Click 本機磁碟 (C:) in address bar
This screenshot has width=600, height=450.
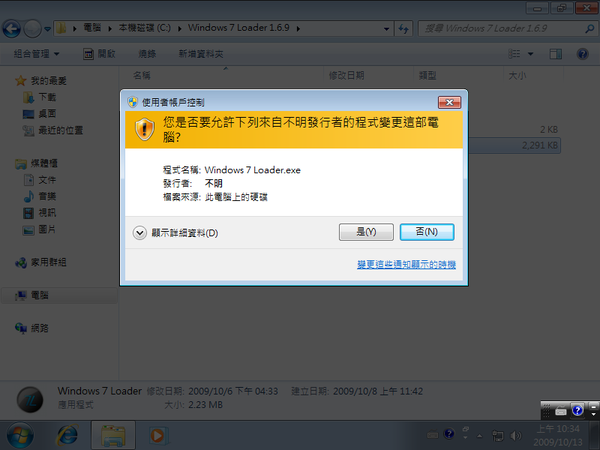(x=145, y=28)
